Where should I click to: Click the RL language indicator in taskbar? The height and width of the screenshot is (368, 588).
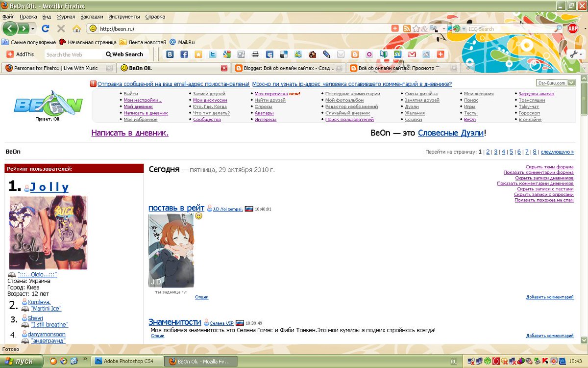453,361
